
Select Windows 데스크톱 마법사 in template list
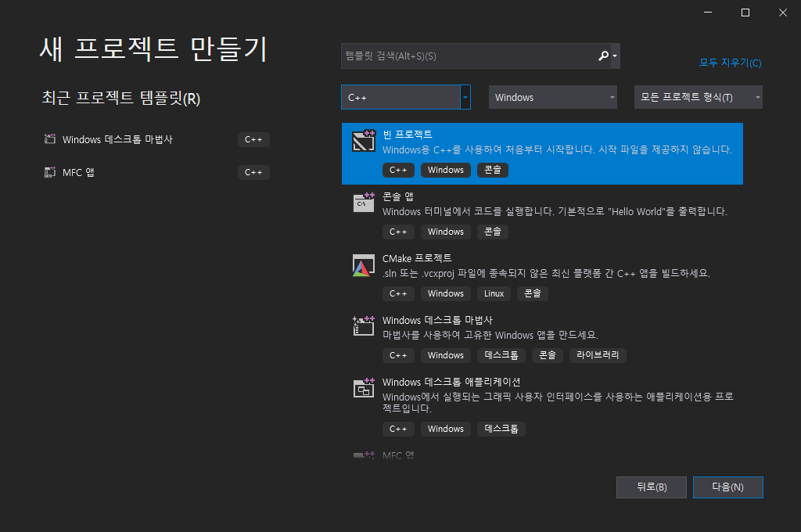(x=437, y=320)
